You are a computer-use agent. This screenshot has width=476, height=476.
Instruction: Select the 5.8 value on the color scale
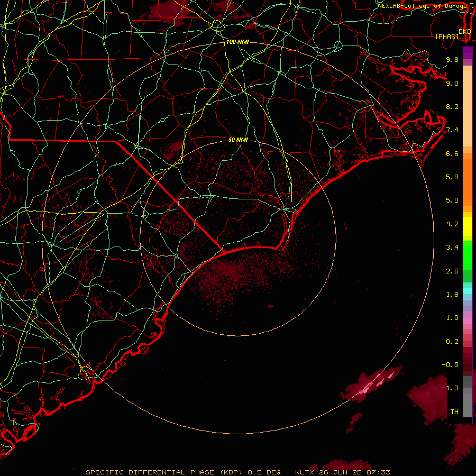pos(452,177)
